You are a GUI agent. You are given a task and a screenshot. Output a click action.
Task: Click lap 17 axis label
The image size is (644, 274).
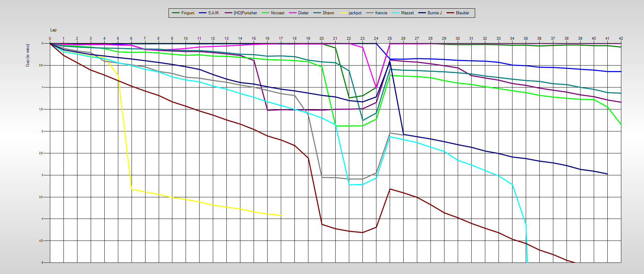[x=281, y=38]
